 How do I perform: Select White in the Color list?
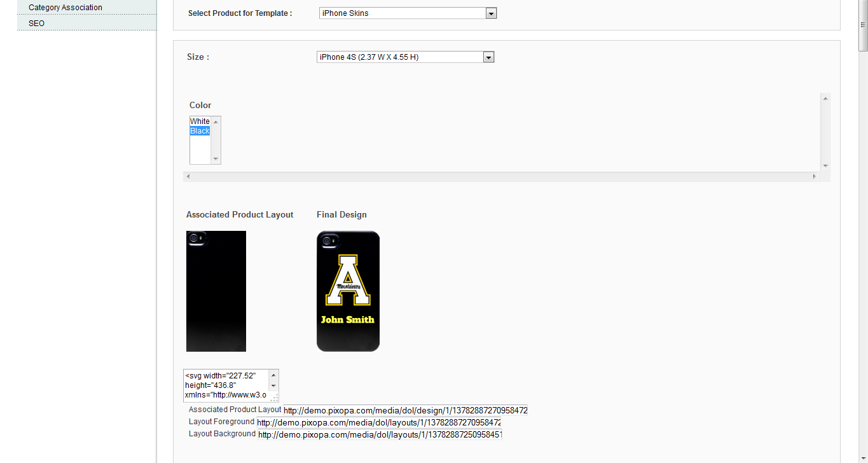tap(200, 121)
